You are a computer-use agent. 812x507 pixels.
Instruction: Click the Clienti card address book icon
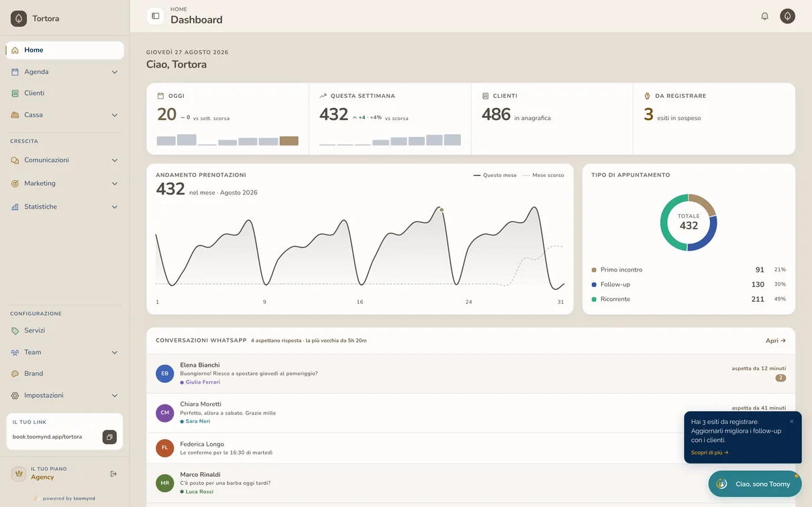(485, 96)
